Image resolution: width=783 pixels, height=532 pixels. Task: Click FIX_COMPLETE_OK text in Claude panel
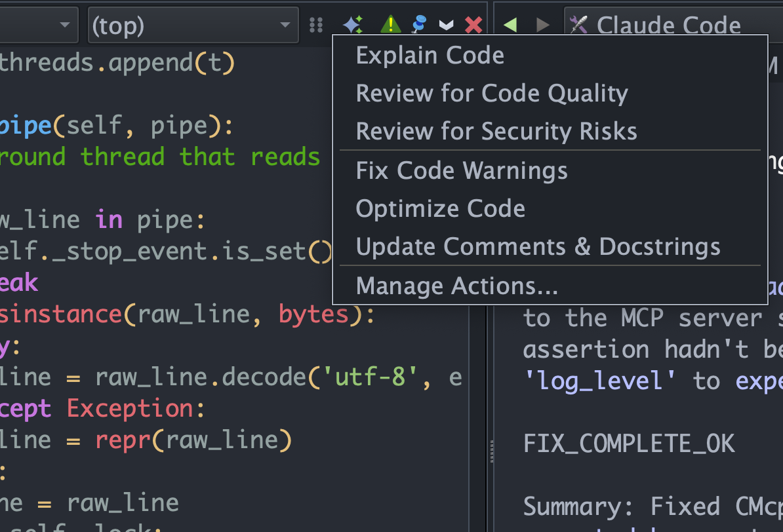[629, 443]
